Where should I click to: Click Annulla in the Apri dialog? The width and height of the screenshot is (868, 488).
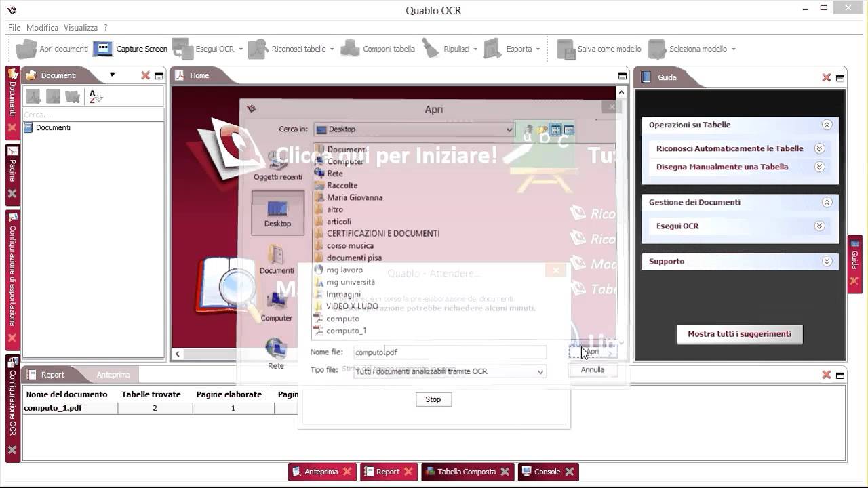click(592, 370)
